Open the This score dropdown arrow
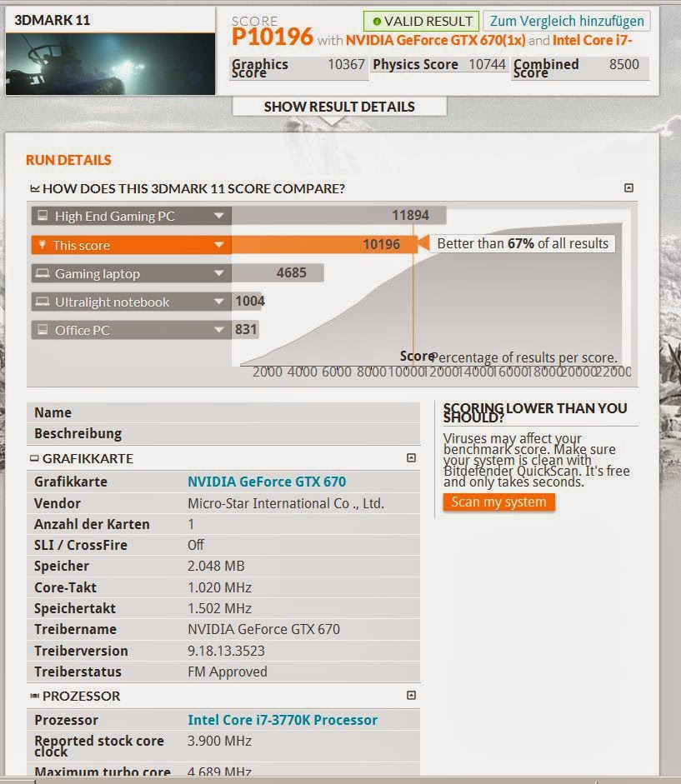The height and width of the screenshot is (784, 681). coord(218,244)
